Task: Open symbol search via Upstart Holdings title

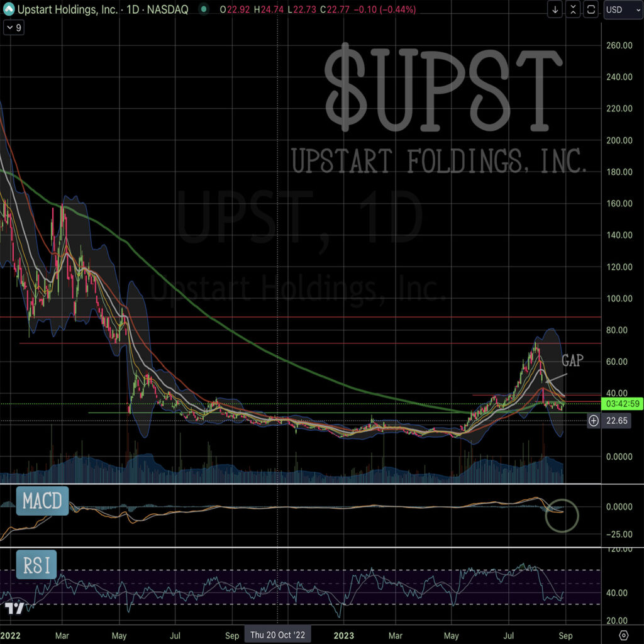Action: pos(103,9)
